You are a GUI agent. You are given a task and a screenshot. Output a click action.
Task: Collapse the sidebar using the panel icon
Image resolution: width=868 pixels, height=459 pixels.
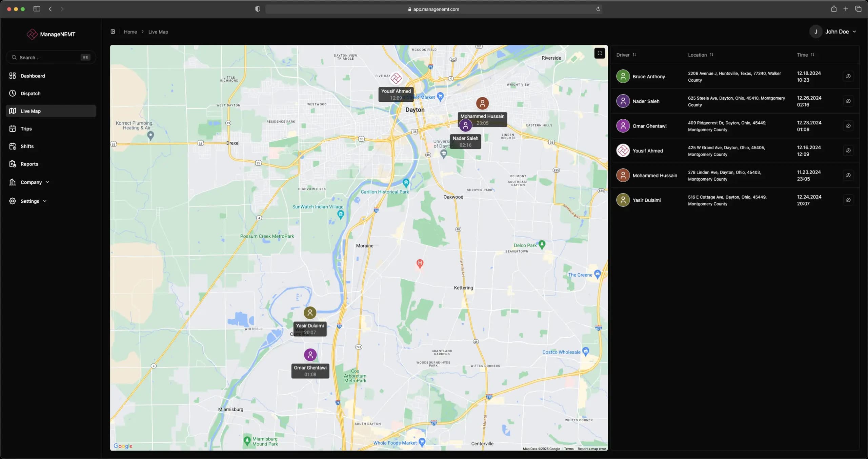(x=113, y=31)
